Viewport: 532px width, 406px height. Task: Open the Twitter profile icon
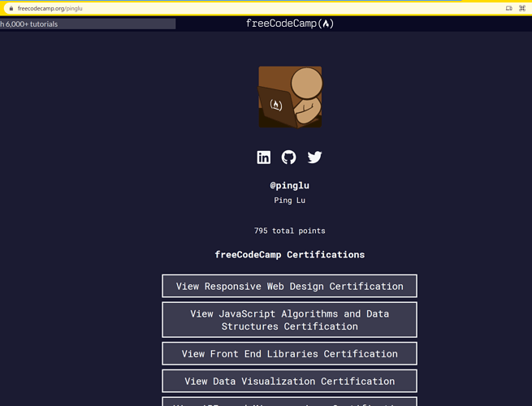click(x=314, y=158)
